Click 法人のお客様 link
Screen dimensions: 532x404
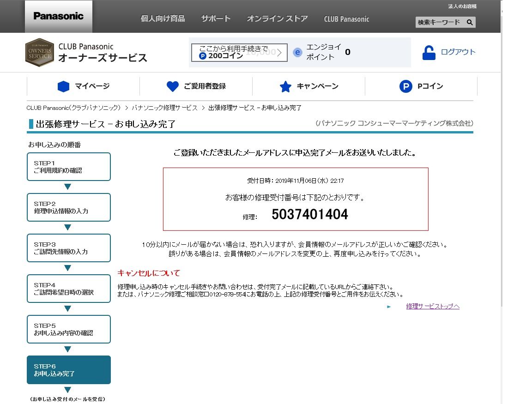(462, 6)
